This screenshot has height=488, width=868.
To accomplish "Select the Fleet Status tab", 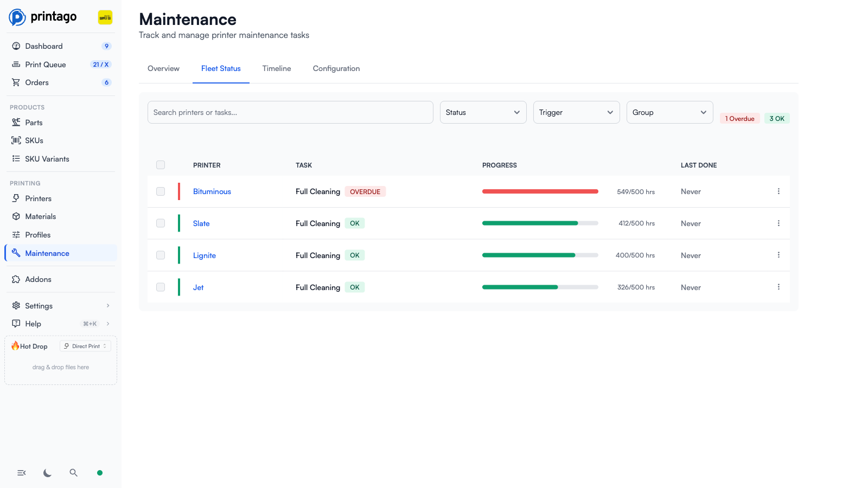I will (221, 68).
